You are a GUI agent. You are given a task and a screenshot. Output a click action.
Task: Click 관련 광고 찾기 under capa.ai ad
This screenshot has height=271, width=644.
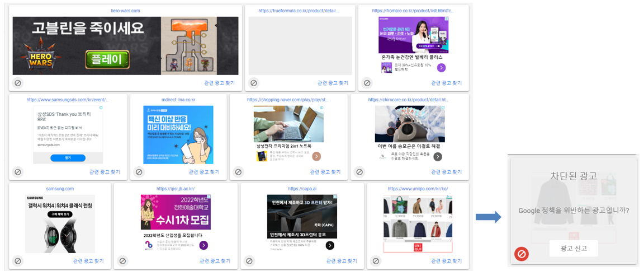342,261
